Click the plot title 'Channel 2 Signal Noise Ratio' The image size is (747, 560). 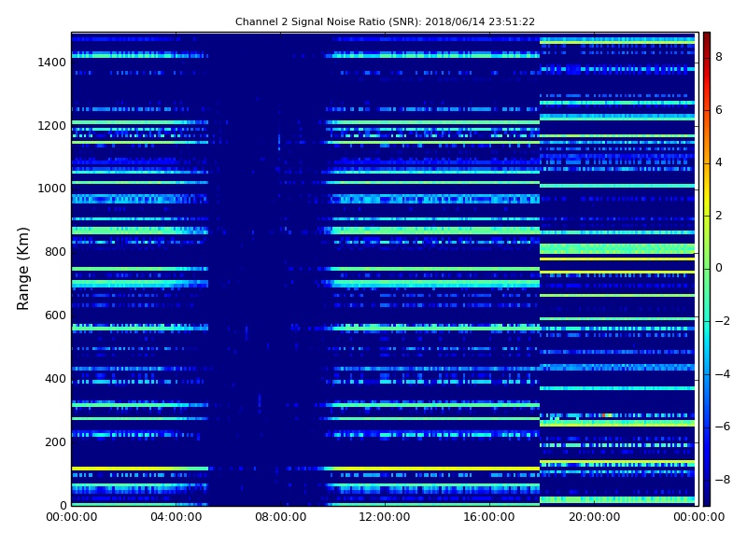[385, 21]
